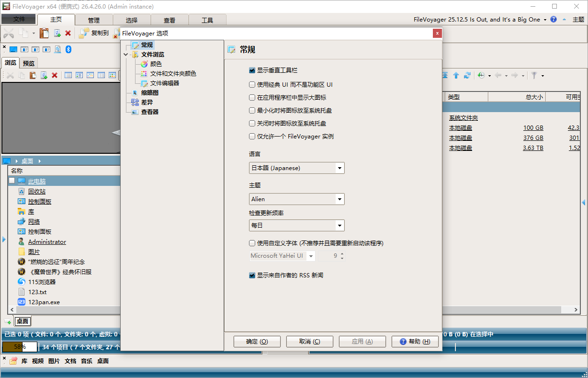
Task: Click the 58% disk usage progress bar
Action: pyautogui.click(x=19, y=346)
